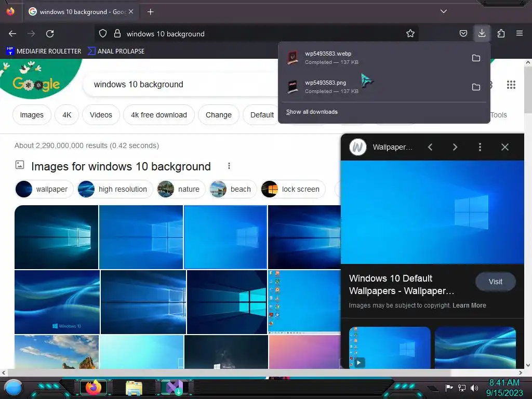Open the volume speaker tray icon
The height and width of the screenshot is (399, 532).
[474, 388]
